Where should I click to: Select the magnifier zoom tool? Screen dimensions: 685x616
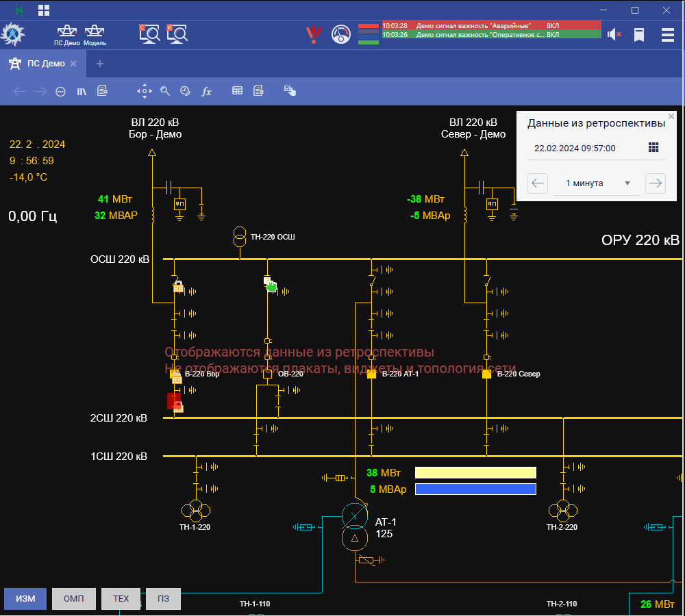point(165,91)
